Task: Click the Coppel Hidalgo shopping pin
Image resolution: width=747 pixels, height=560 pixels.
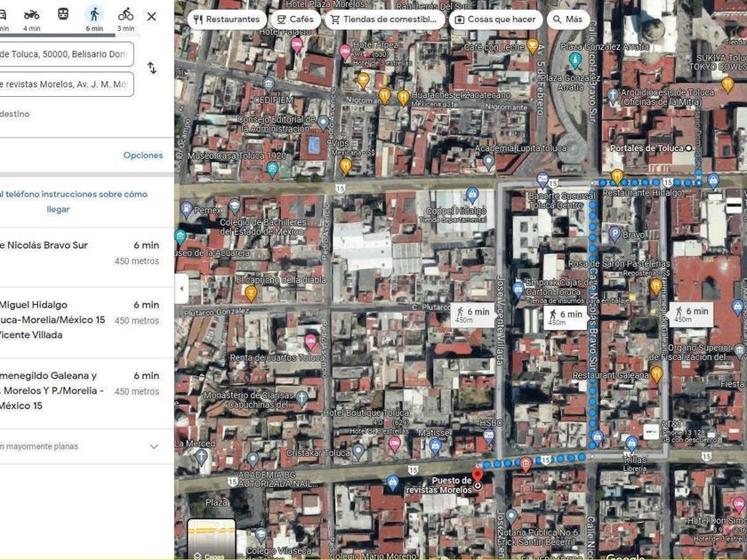Action: [x=473, y=195]
